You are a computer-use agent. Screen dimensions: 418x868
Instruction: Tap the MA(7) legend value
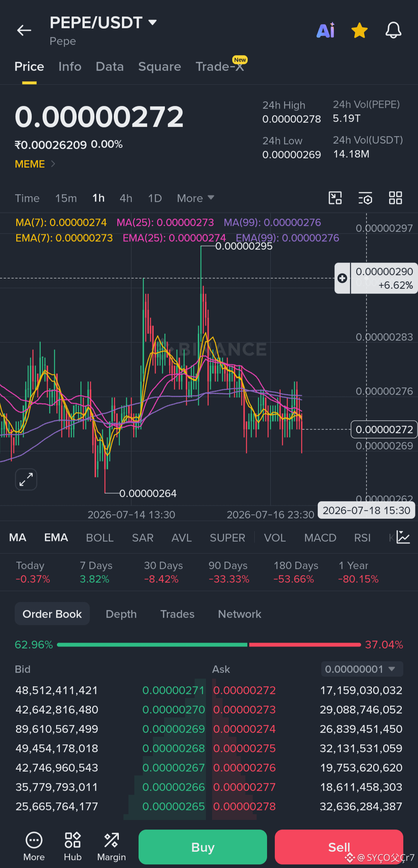click(61, 222)
